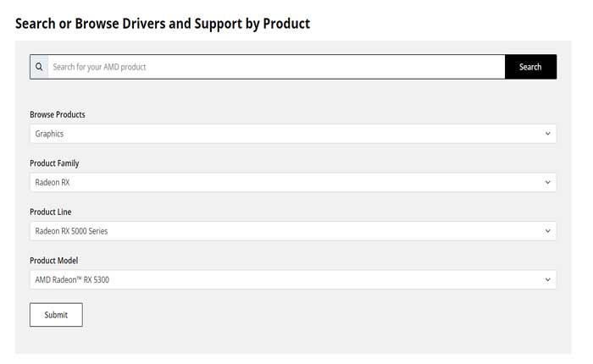Click the Product Model dropdown chevron arrow
The image size is (593, 364).
point(548,279)
